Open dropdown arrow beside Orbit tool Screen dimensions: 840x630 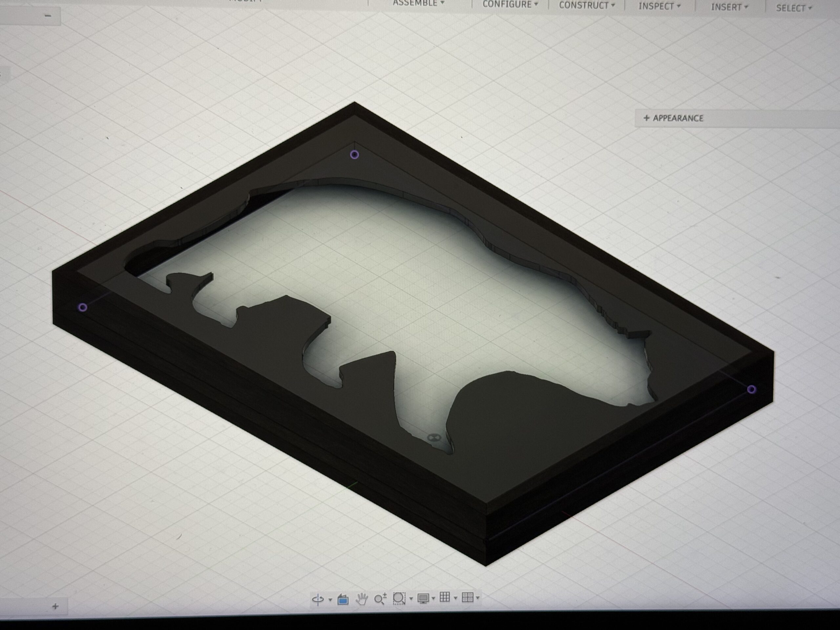(x=330, y=600)
